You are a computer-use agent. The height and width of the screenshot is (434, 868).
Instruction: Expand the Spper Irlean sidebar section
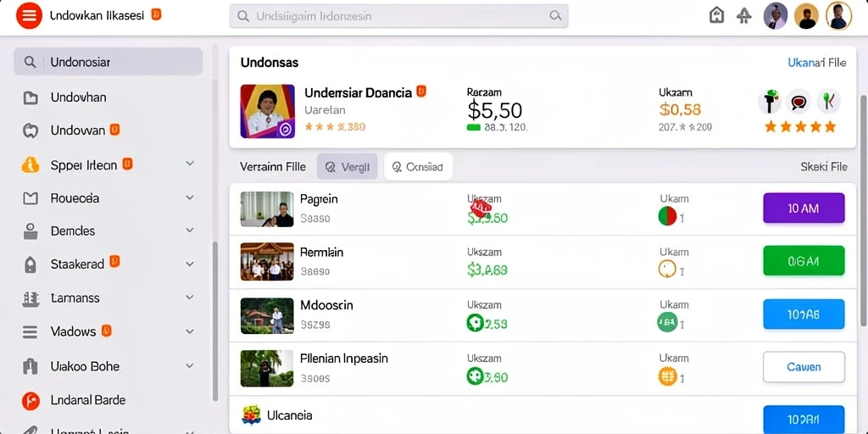pyautogui.click(x=190, y=164)
